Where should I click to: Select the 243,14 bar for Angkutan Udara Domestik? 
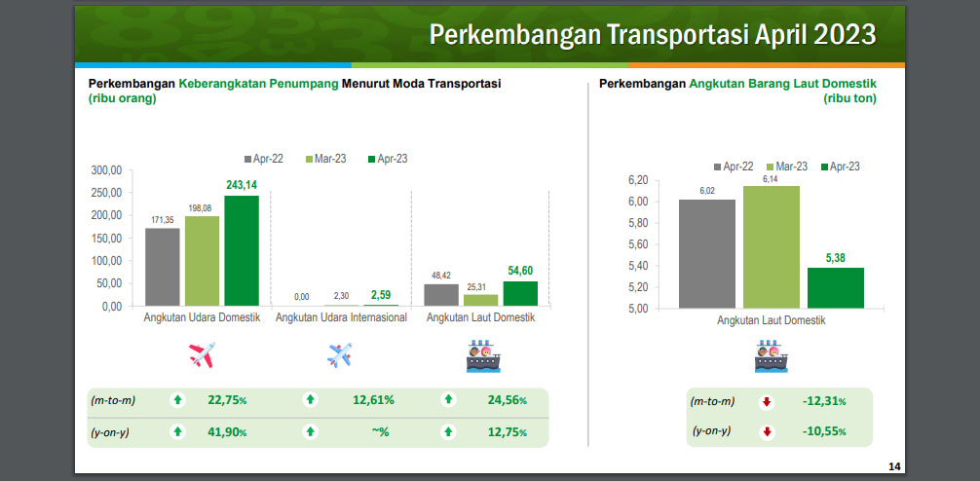click(x=242, y=251)
